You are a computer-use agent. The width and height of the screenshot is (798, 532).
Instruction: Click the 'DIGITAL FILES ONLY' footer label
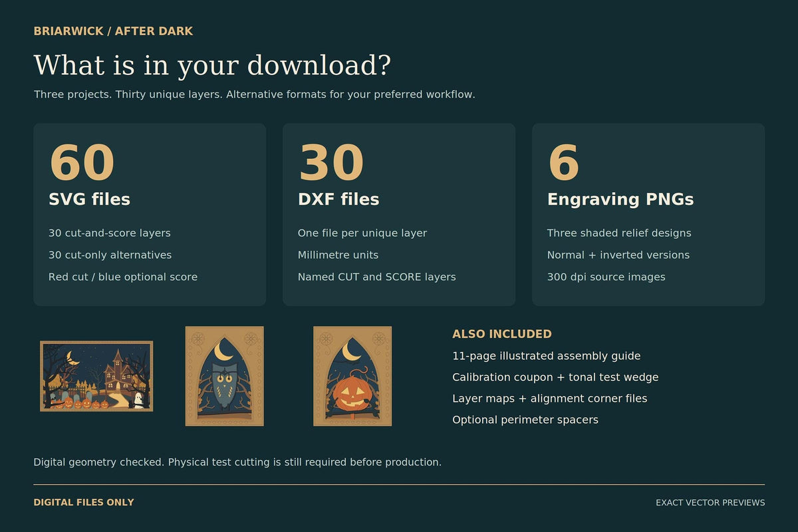[x=84, y=503]
